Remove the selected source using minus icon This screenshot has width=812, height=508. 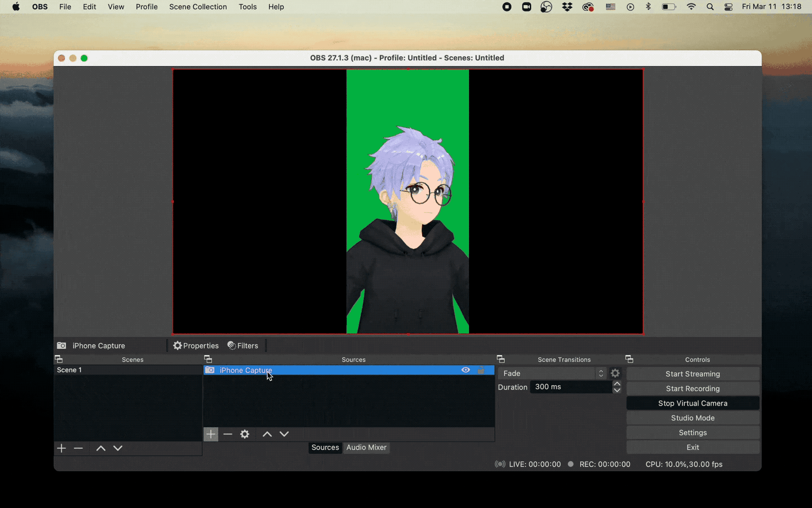[228, 434]
